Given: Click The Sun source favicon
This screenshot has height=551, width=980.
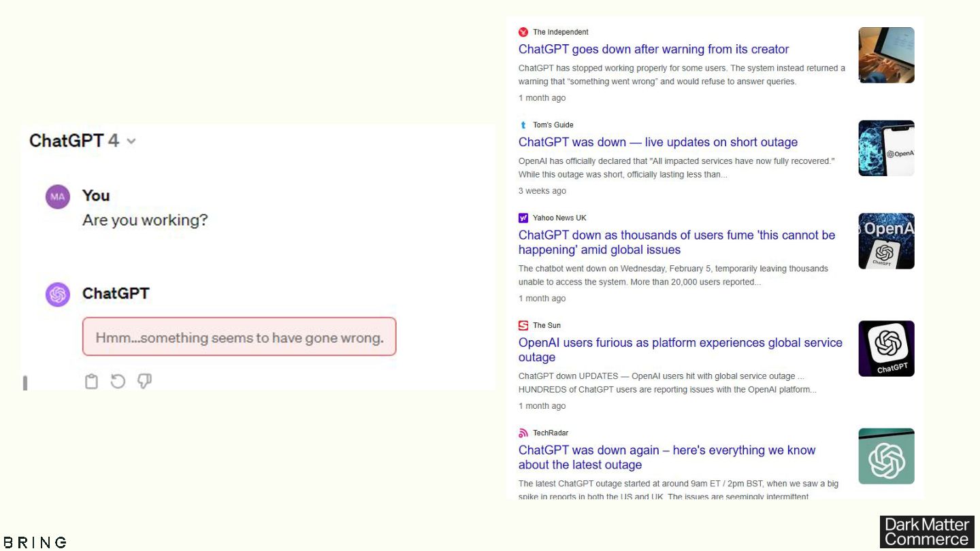Looking at the screenshot, I should tap(523, 326).
